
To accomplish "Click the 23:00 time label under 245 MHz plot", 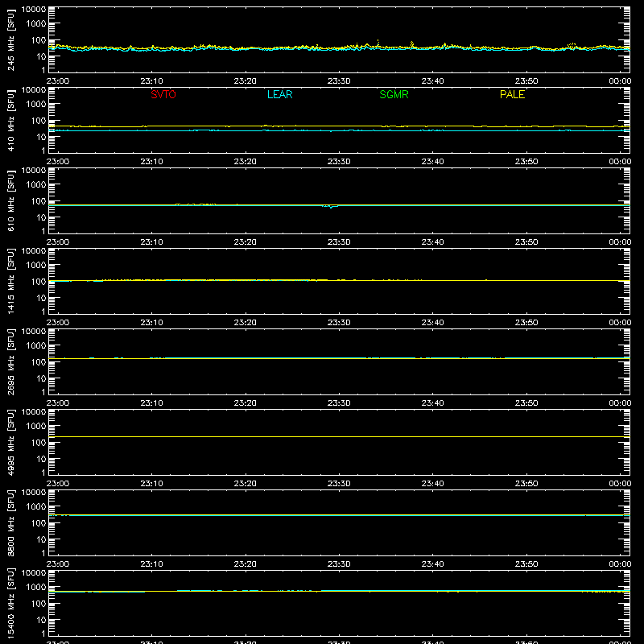I will click(x=57, y=81).
